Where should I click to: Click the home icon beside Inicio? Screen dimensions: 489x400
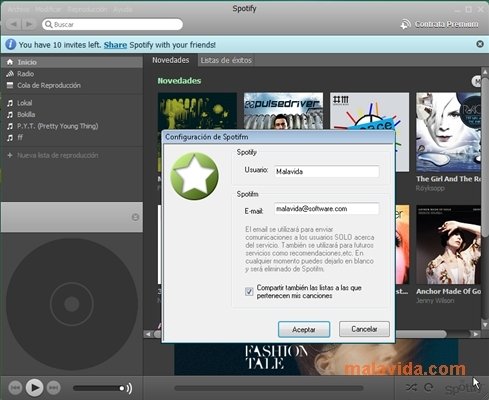(10, 62)
